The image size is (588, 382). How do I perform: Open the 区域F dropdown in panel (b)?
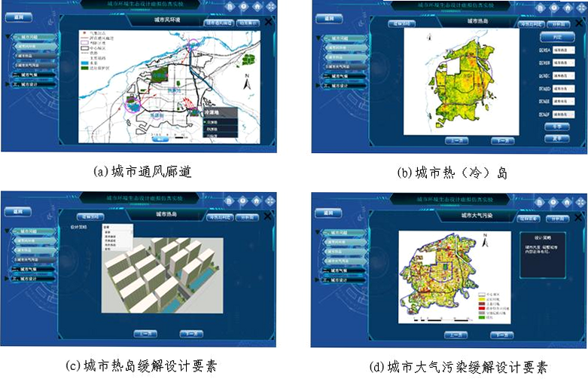563,114
